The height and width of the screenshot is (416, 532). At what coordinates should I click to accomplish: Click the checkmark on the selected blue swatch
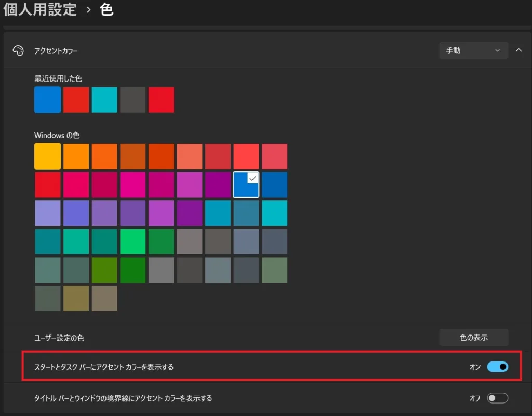(252, 178)
